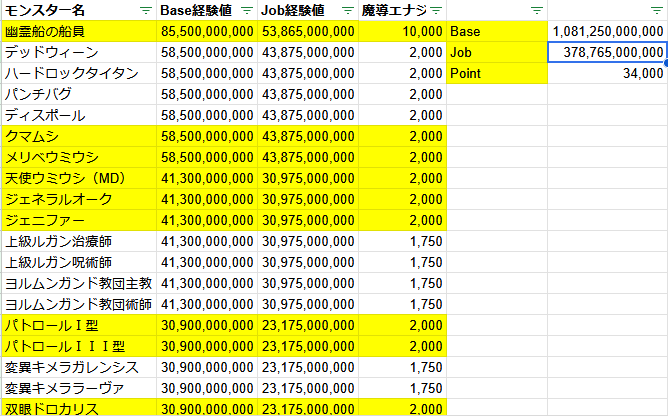The image size is (668, 416).
Task: Select the yellow Base label cell
Action: pos(496,31)
